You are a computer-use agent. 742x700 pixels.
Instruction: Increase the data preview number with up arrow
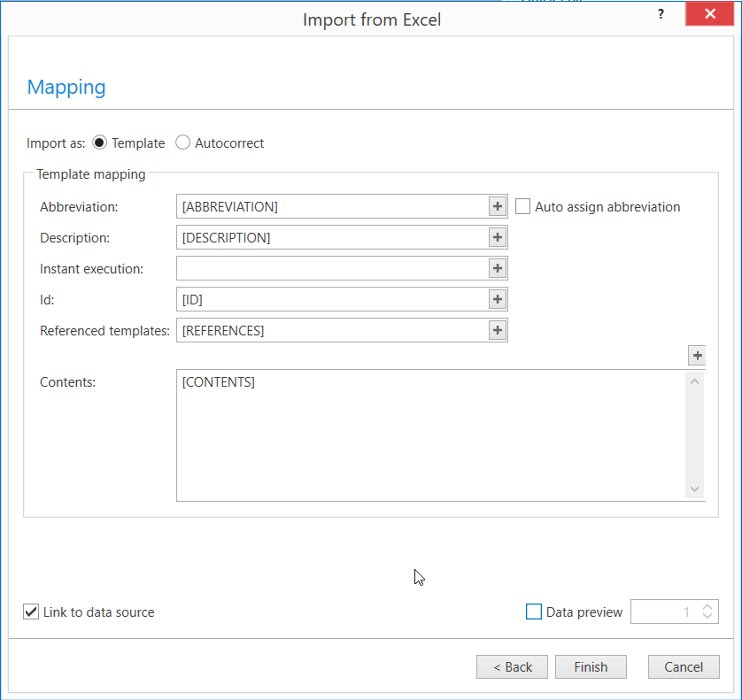pyautogui.click(x=707, y=607)
